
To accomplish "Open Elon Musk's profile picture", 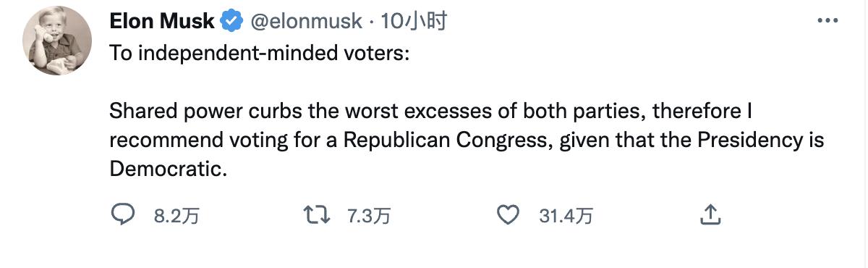I will click(58, 42).
